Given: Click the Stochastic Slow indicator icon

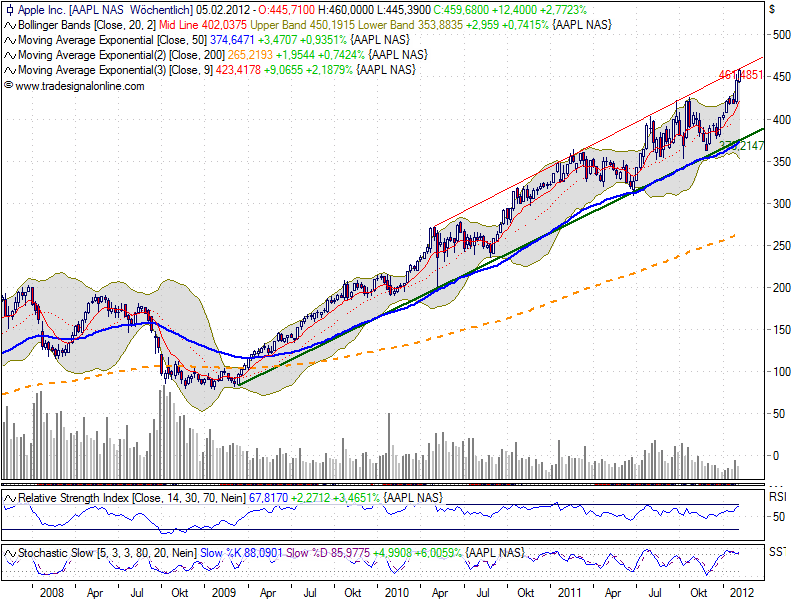Looking at the screenshot, I should (9, 552).
